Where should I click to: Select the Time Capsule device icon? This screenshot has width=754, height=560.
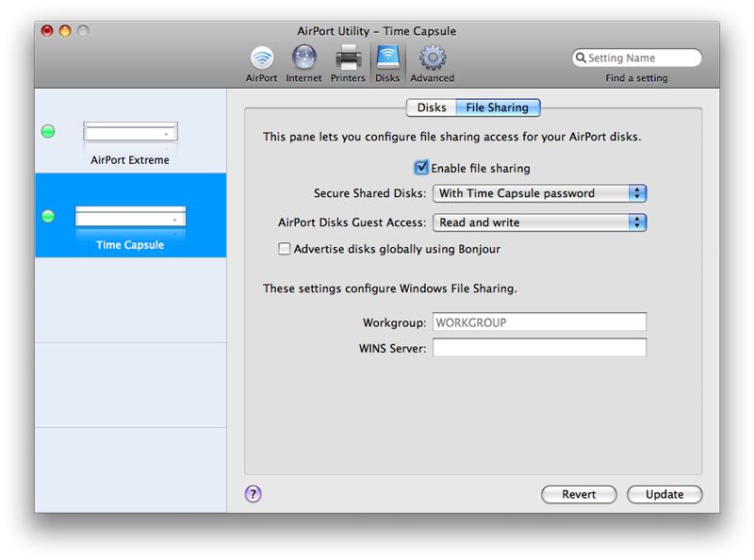130,217
